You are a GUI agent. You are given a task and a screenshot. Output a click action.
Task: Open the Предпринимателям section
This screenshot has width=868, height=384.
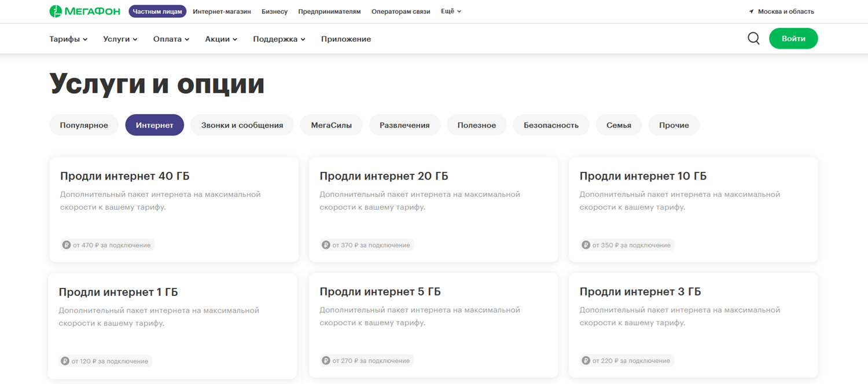coord(329,12)
